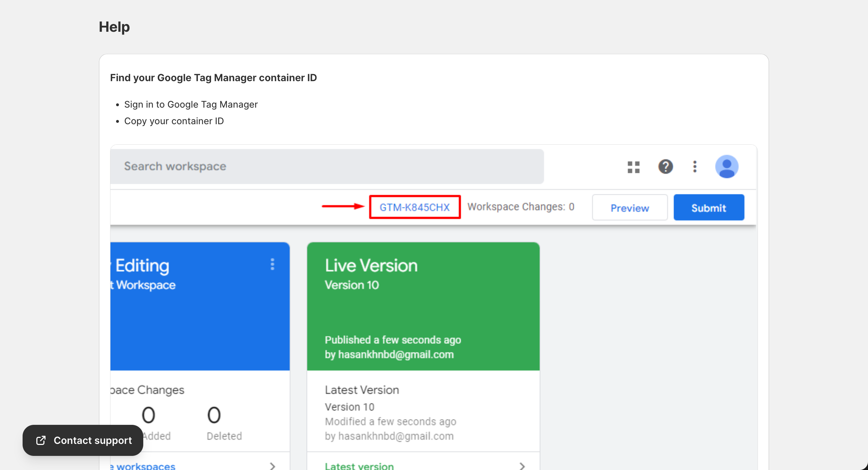This screenshot has width=868, height=470.
Task: Click the GTM-K845CHX container ID
Action: pos(415,207)
